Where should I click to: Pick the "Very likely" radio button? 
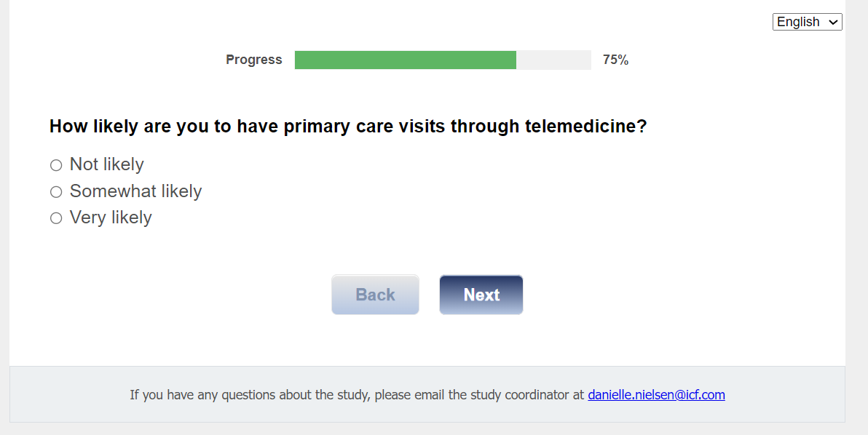(x=56, y=218)
